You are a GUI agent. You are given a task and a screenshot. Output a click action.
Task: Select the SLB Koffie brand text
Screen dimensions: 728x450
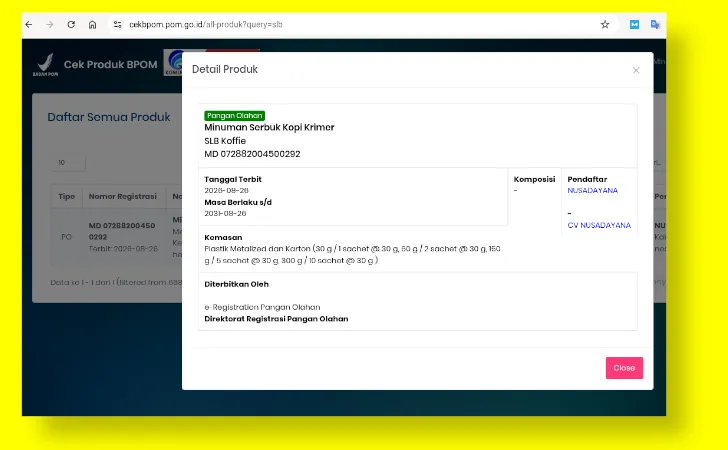click(x=225, y=141)
